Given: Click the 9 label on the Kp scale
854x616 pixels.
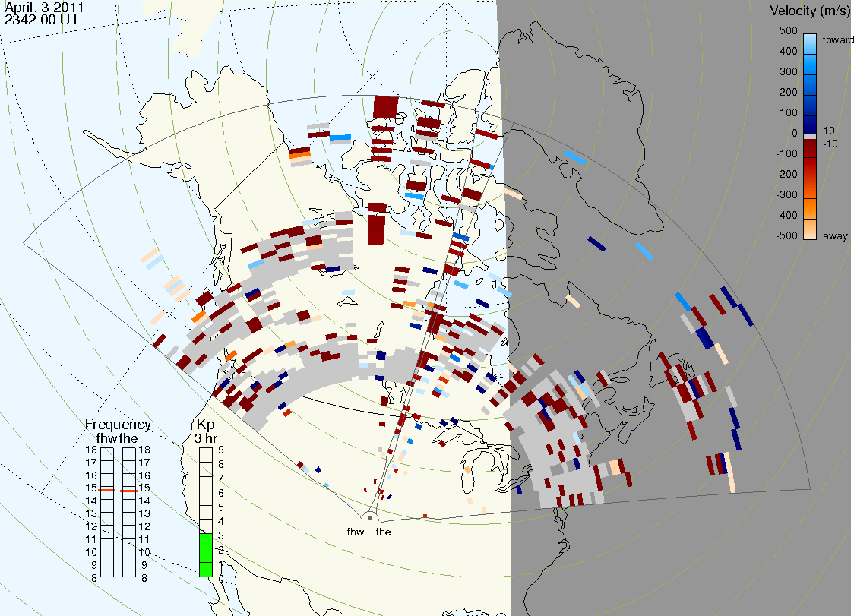Looking at the screenshot, I should tap(220, 450).
